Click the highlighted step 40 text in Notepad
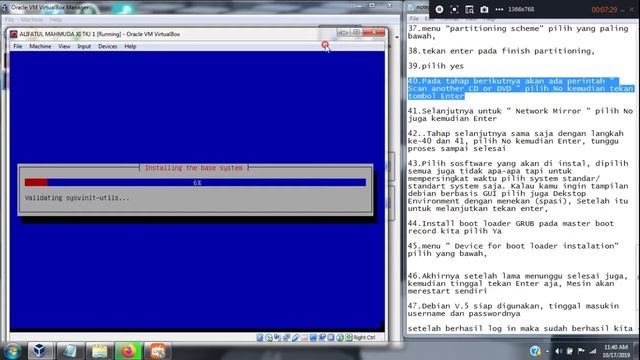640x360 pixels. click(x=520, y=89)
